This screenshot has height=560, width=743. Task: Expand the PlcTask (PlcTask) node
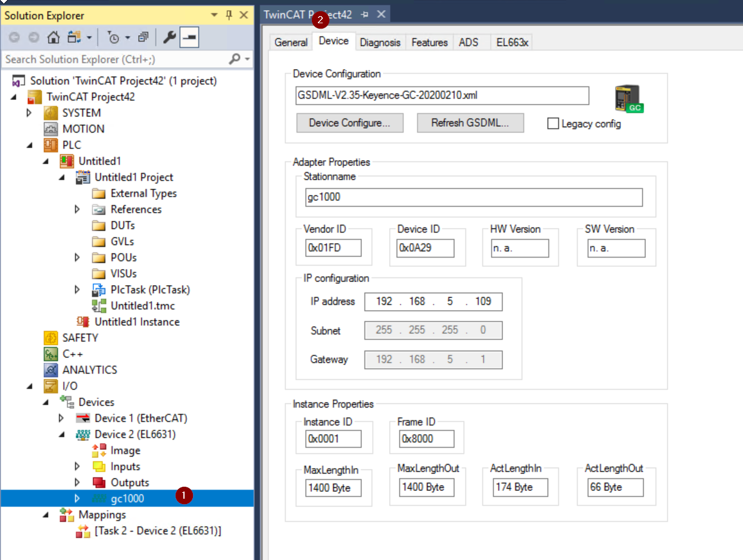(x=77, y=290)
